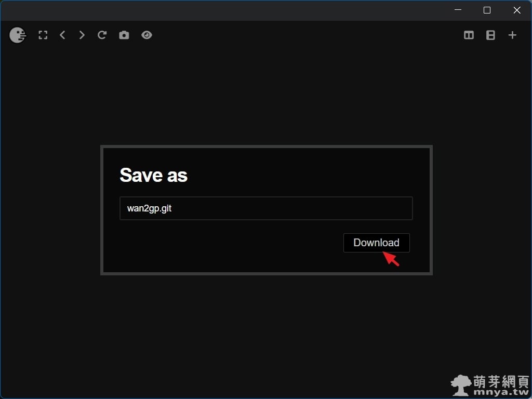Split the view into stacked rows
Screen dimensions: 532x399
490,35
